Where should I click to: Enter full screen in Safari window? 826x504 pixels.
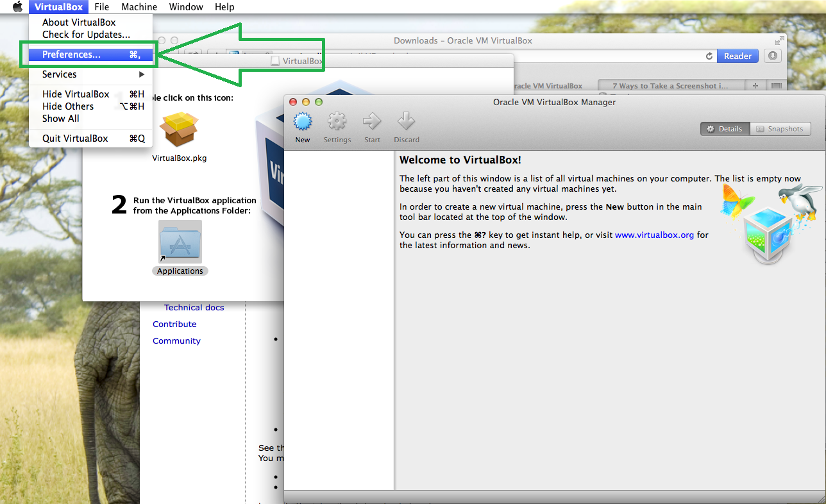click(x=780, y=40)
